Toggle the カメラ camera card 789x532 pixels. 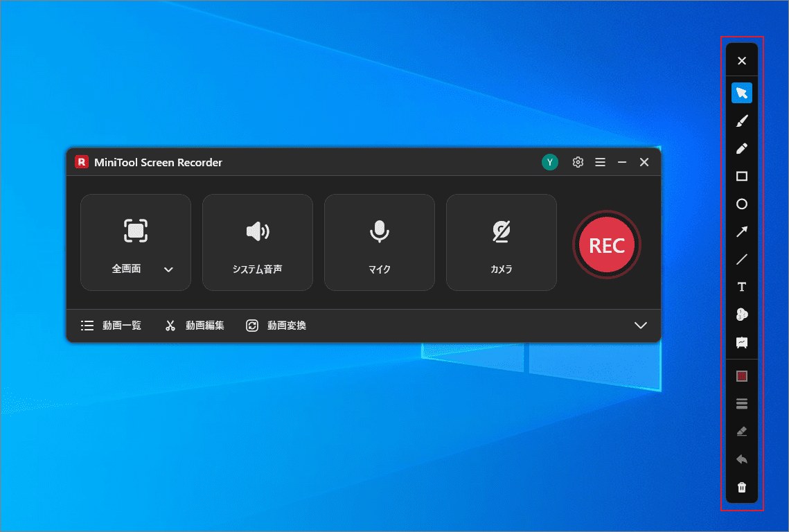point(501,242)
